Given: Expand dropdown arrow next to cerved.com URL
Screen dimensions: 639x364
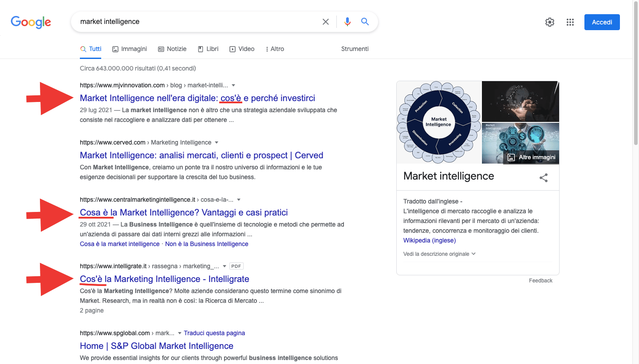Looking at the screenshot, I should tap(217, 143).
